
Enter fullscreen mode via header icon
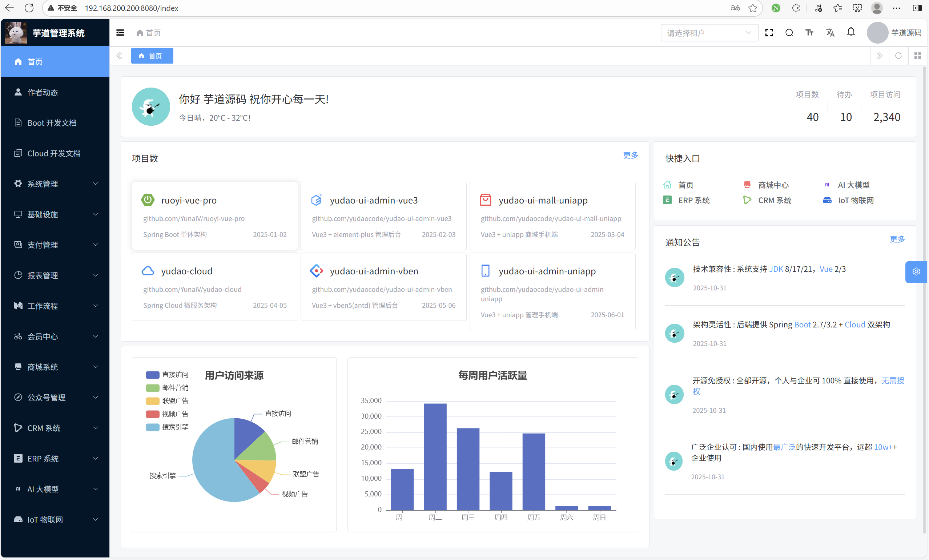click(x=769, y=33)
